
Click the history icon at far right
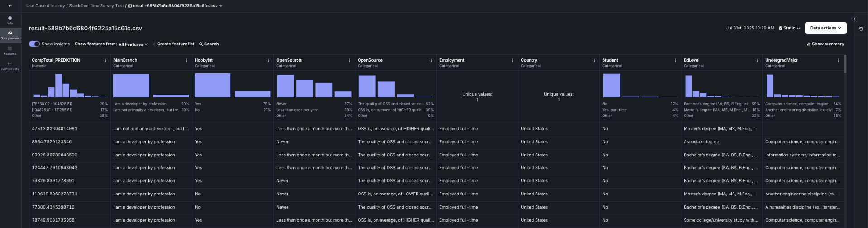pos(861,29)
